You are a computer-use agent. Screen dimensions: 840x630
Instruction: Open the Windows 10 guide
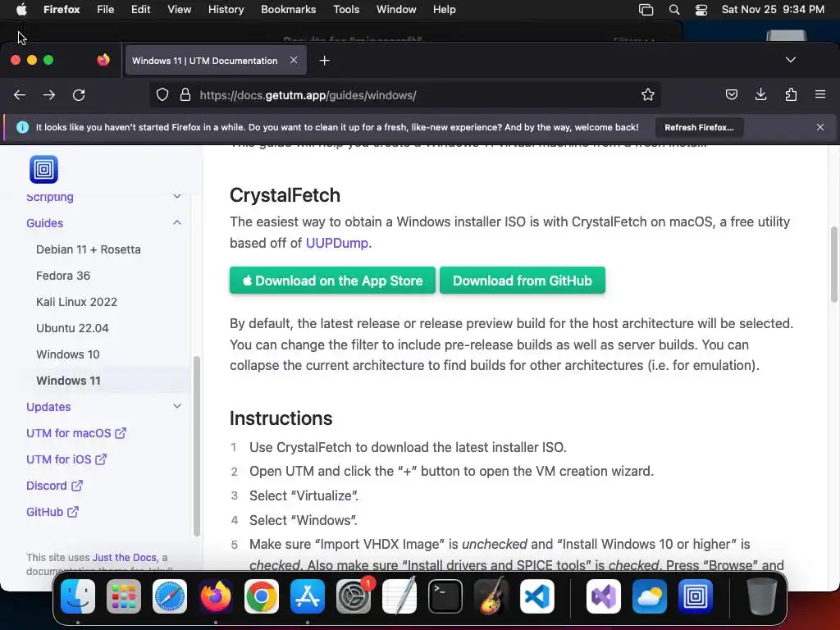[x=68, y=354]
